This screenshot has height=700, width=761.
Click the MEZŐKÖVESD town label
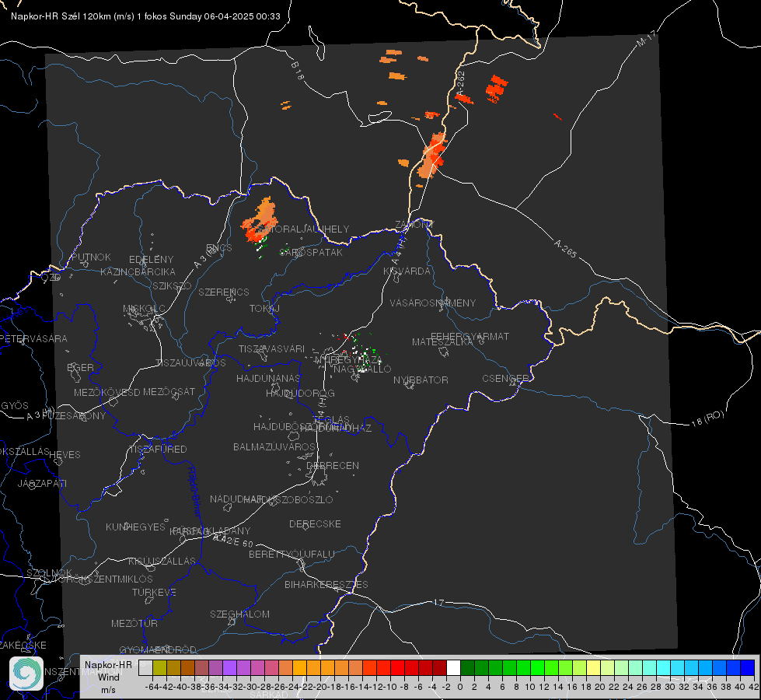tap(107, 392)
